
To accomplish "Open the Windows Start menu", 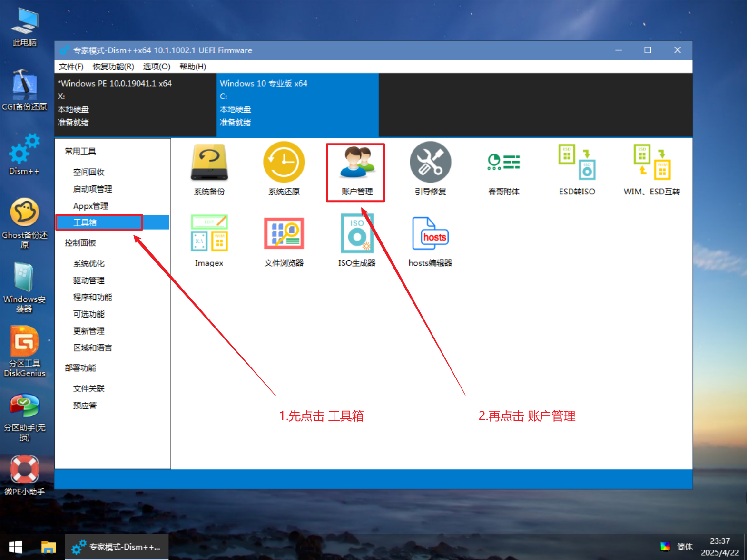I will (16, 547).
